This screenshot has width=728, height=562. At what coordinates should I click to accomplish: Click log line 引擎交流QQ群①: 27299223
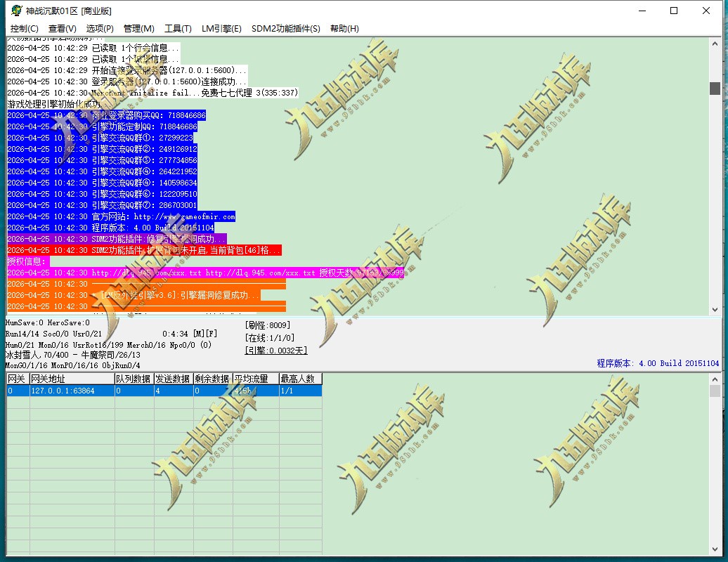pyautogui.click(x=100, y=138)
